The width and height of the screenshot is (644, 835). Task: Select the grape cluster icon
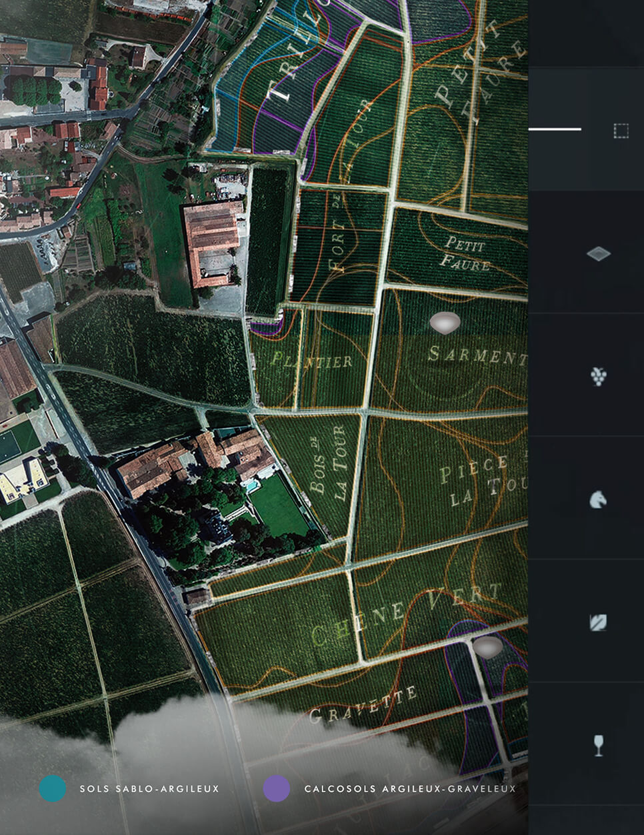[x=599, y=376]
